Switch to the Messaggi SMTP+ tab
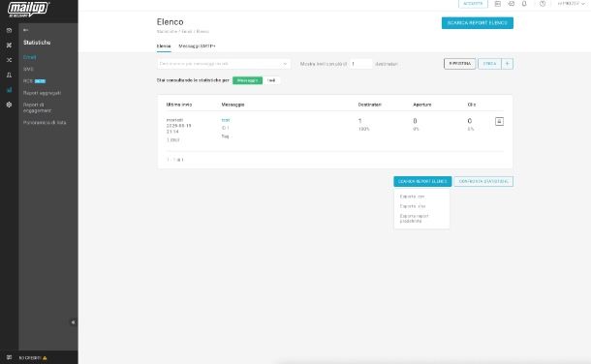This screenshot has width=591, height=364. [197, 45]
